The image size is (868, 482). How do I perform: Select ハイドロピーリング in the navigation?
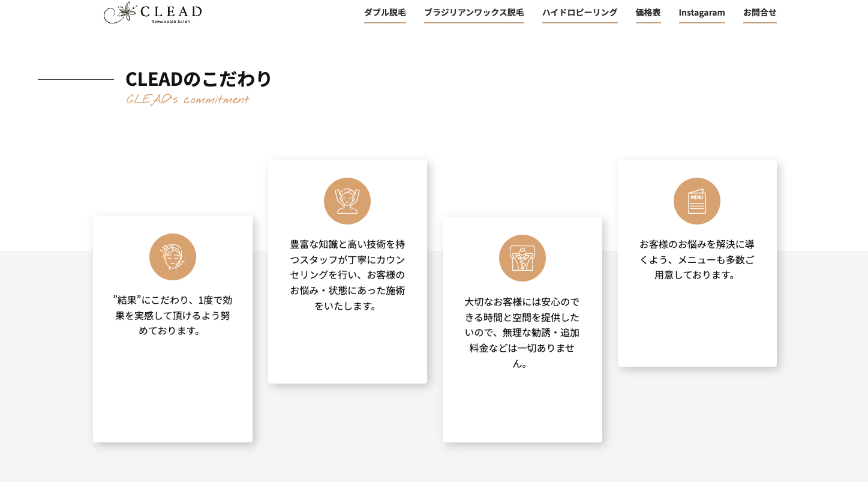coord(579,13)
